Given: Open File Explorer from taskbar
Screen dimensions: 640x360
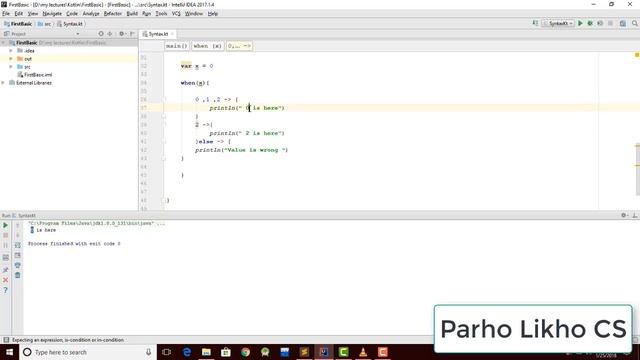Looking at the screenshot, I should [206, 352].
